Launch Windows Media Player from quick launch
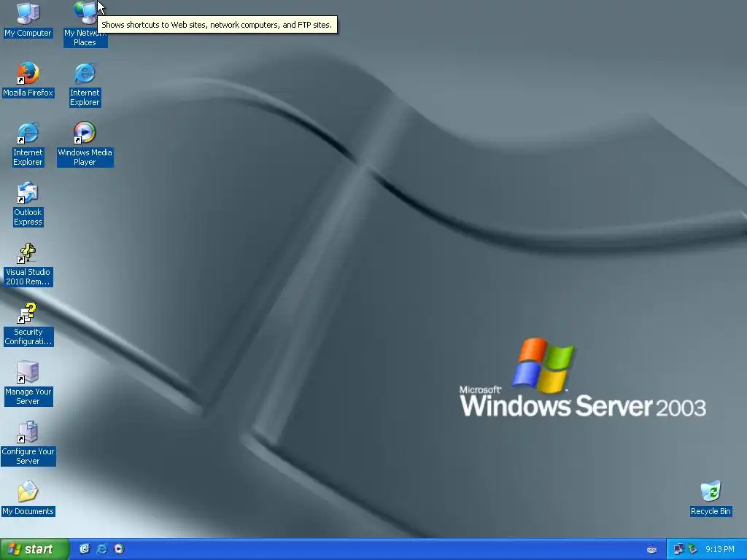Screen dimensions: 747x560 click(x=119, y=549)
